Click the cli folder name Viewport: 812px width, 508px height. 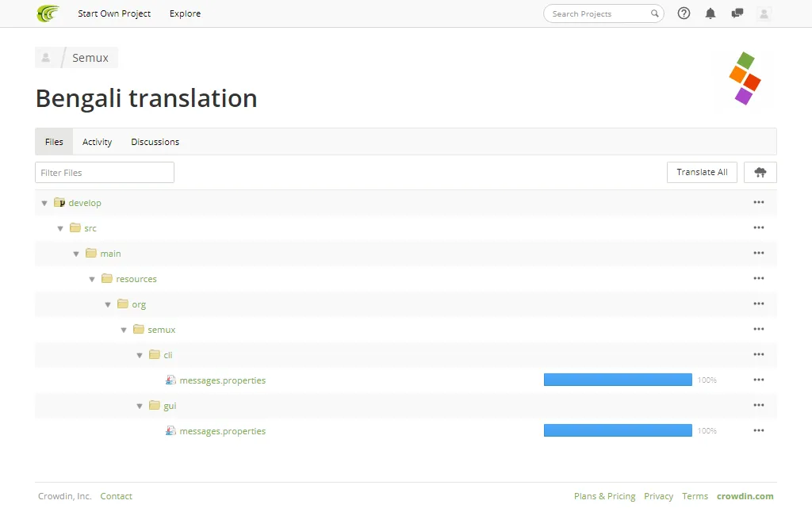[x=168, y=355]
